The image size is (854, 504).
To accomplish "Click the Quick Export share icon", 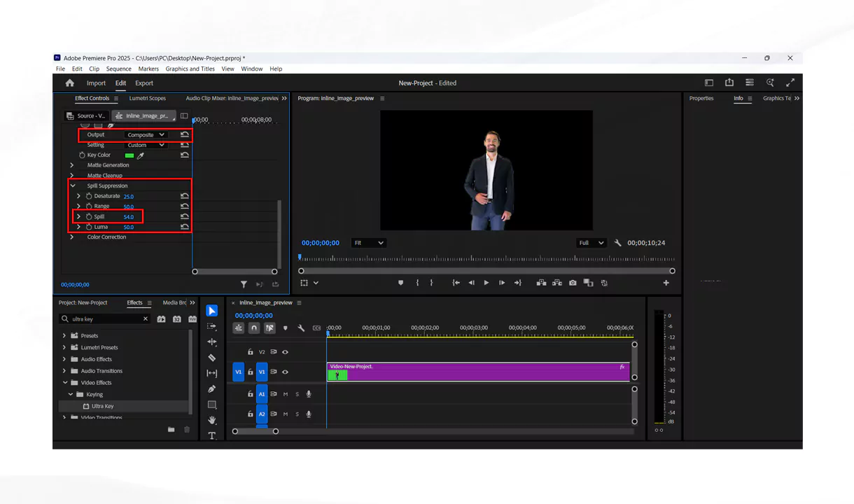I will pos(729,83).
